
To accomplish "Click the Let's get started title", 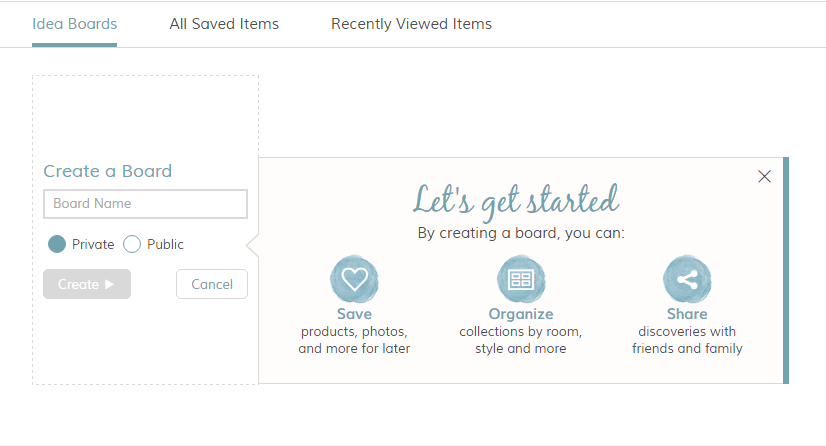I will tap(516, 201).
